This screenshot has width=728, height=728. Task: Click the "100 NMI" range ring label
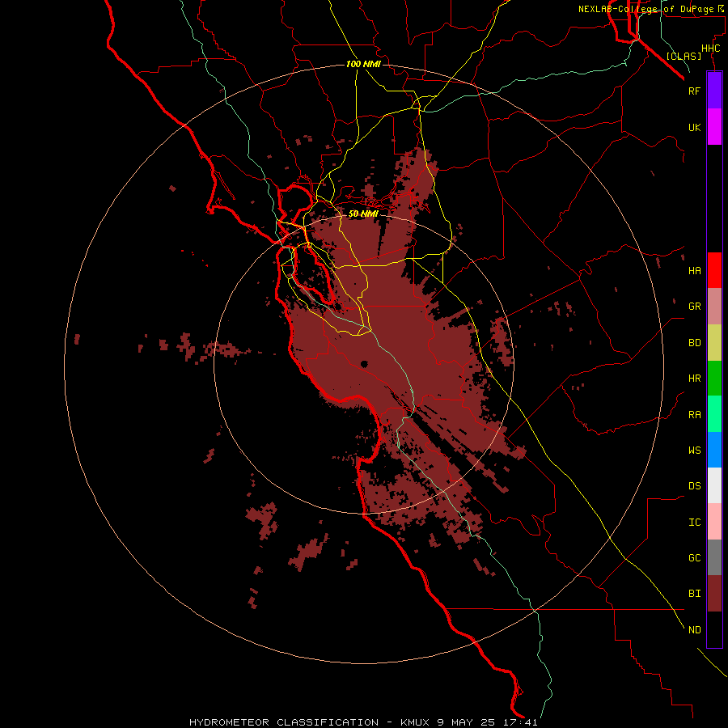pyautogui.click(x=363, y=64)
